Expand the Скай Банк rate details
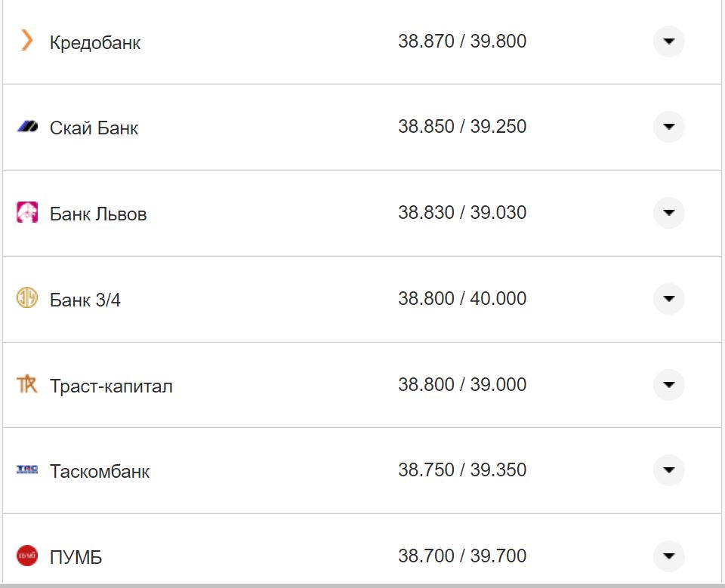The height and width of the screenshot is (588, 725). 668,127
